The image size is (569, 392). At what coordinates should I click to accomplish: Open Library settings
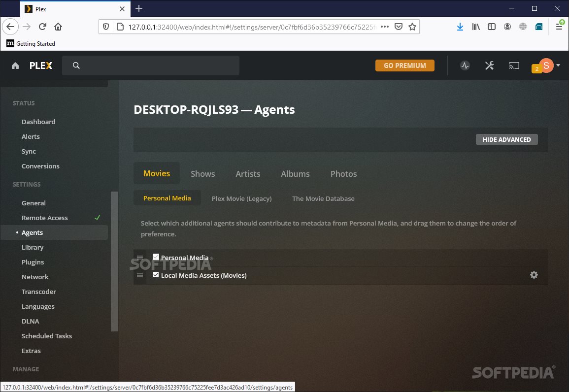(33, 247)
